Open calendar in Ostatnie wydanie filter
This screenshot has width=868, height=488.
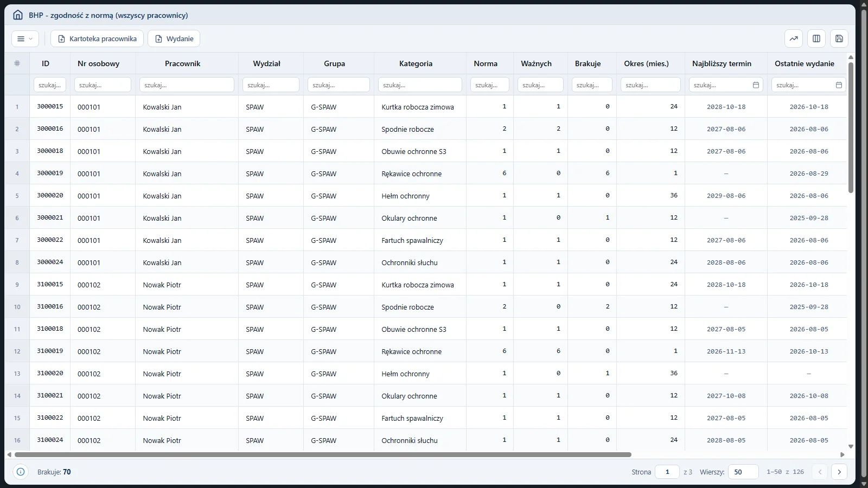point(839,85)
